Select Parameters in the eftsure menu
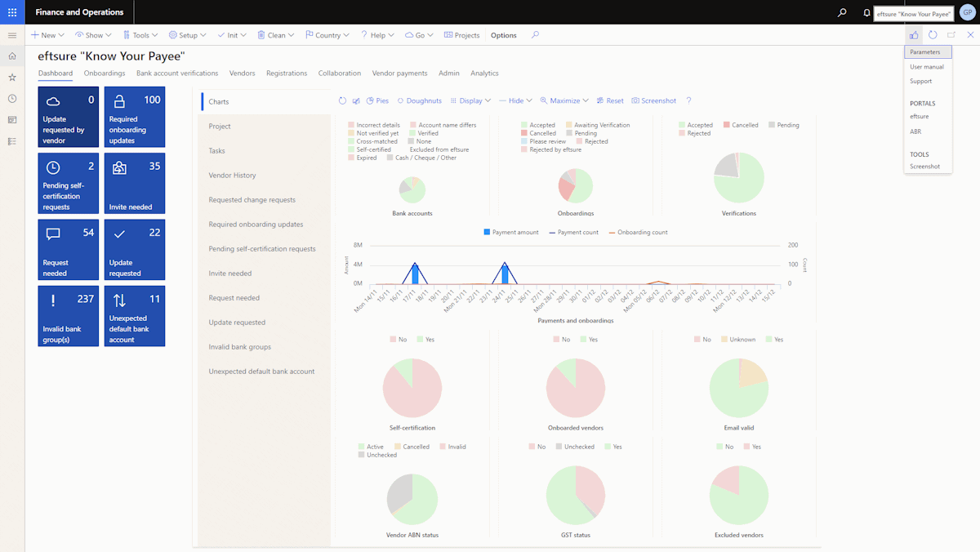 point(928,52)
